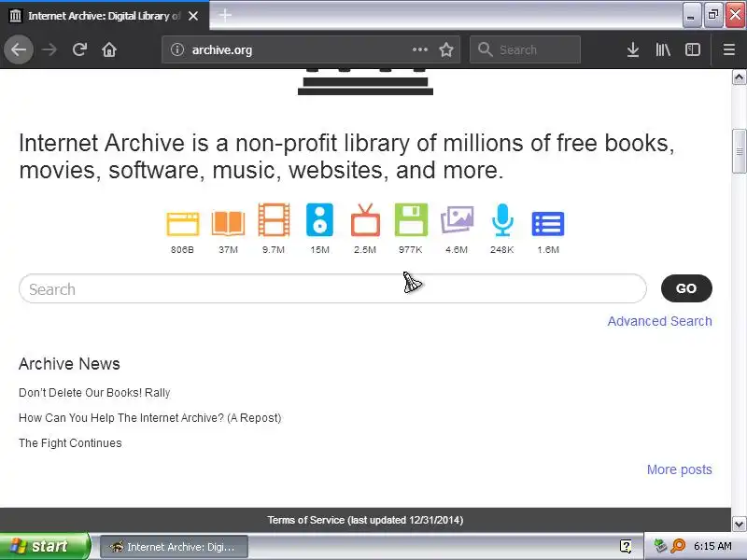
Task: Open the Wayback Machine web icon (806B)
Action: click(182, 224)
